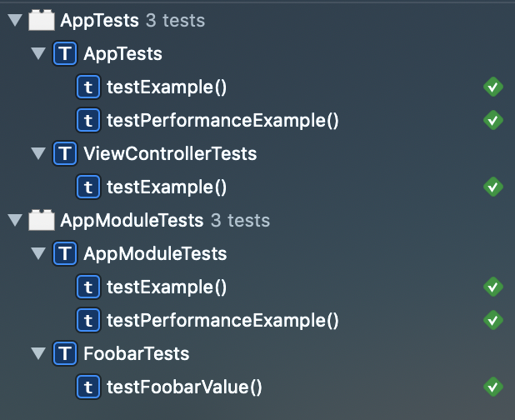This screenshot has height=420, width=515.
Task: Select testFoobarValue() test row
Action: pos(184,387)
